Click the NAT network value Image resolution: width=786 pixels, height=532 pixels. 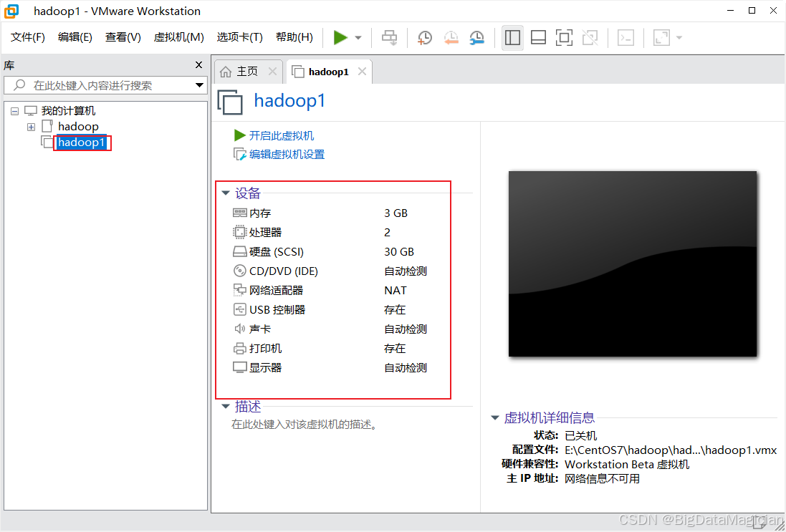point(396,291)
